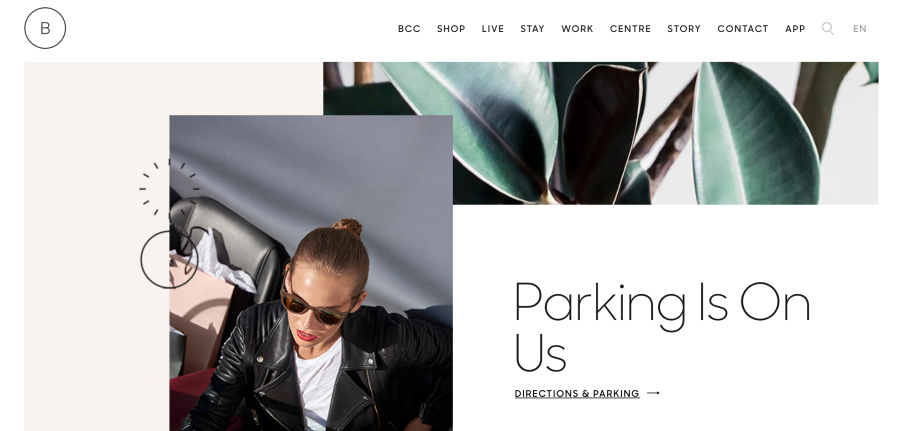
Task: Click the arrow next to Directions & Parking
Action: coord(653,393)
